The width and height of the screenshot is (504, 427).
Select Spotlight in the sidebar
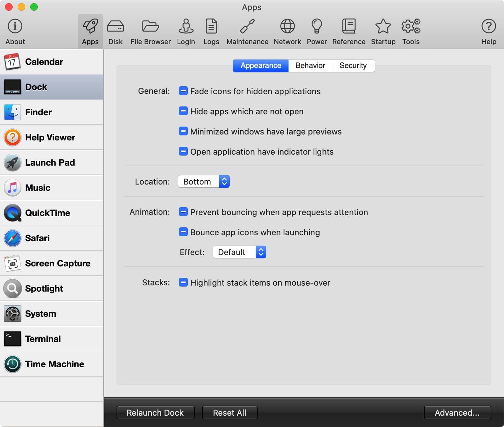[52, 288]
